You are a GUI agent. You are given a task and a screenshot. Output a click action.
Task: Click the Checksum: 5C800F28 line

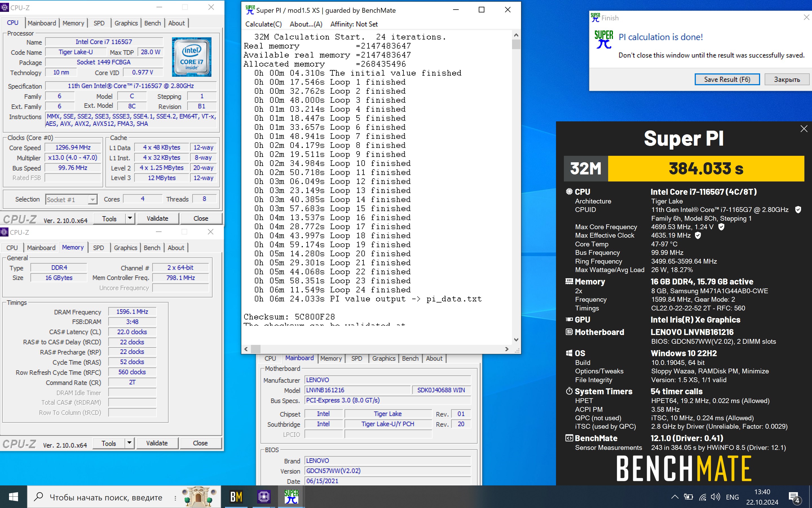click(289, 317)
